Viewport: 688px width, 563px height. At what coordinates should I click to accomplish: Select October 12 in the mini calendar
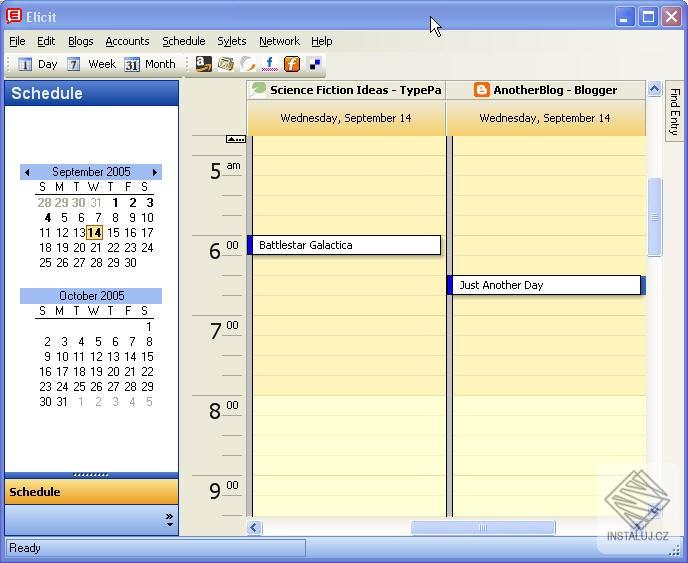click(x=96, y=357)
